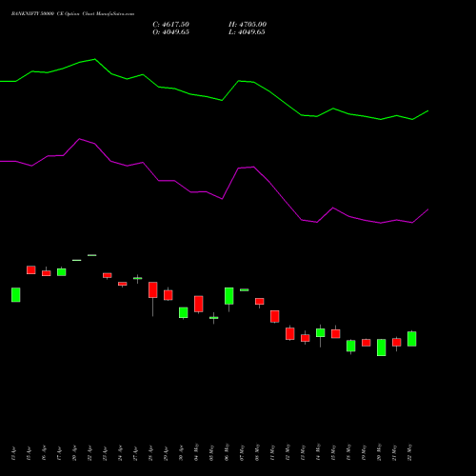The height and width of the screenshot is (476, 476).
Task: Select the last green candle above 22 May
Action: point(412,339)
